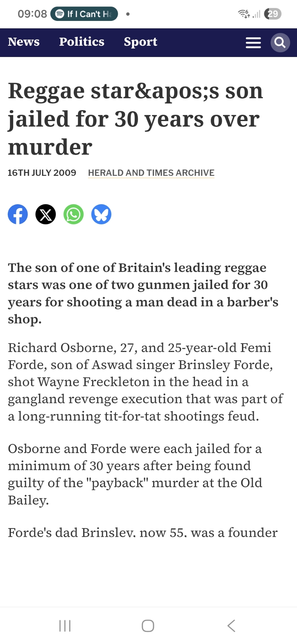Share article on Facebook
297x644 pixels.
pos(18,214)
